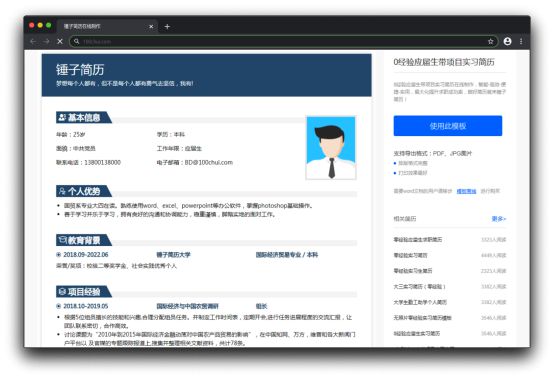Open the three-dot browser menu
The image size is (554, 380).
point(521,41)
